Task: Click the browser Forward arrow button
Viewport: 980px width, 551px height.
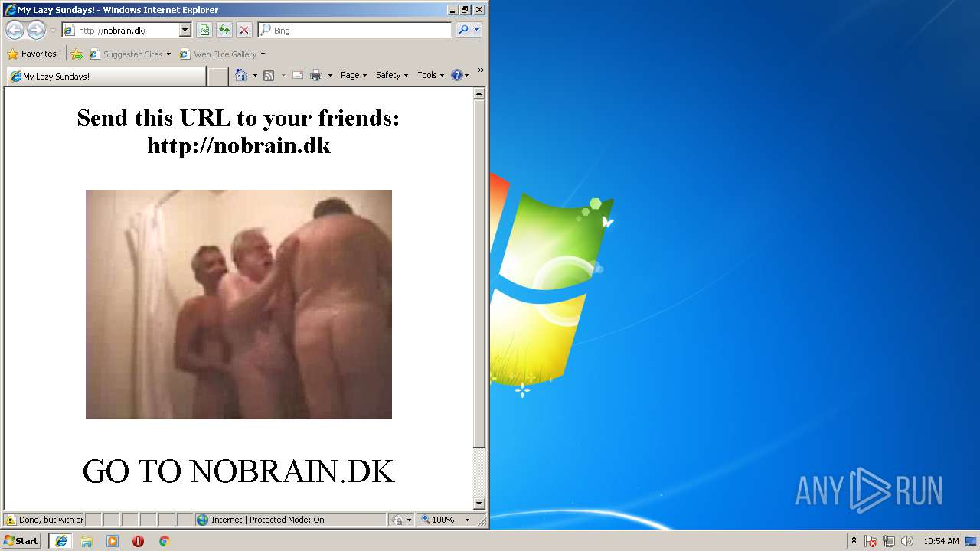Action: (x=36, y=30)
